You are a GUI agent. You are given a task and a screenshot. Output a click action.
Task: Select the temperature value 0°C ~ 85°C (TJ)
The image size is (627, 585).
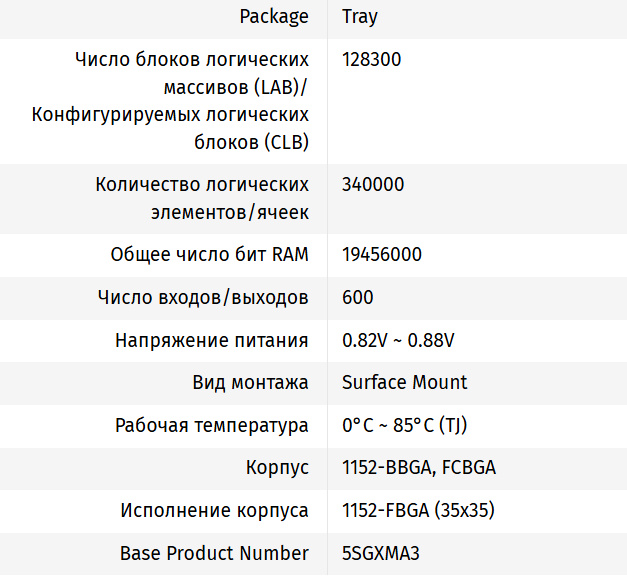[404, 425]
